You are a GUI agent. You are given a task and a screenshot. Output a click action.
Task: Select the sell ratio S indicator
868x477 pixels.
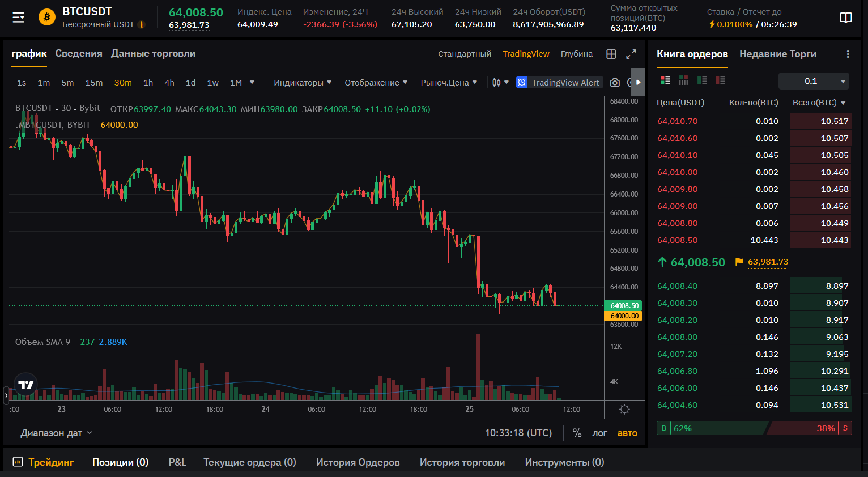pyautogui.click(x=845, y=428)
